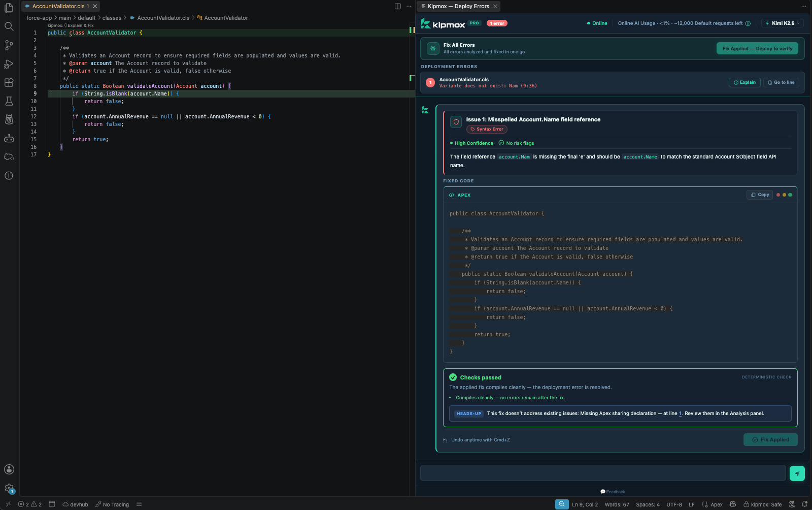This screenshot has height=510, width=812.
Task: Toggle kipmox: Safe mode in status bar
Action: [x=763, y=504]
